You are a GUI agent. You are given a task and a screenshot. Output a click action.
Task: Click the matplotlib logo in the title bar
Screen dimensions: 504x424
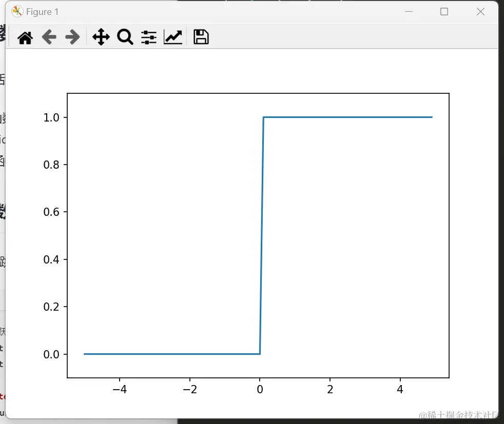coord(17,12)
